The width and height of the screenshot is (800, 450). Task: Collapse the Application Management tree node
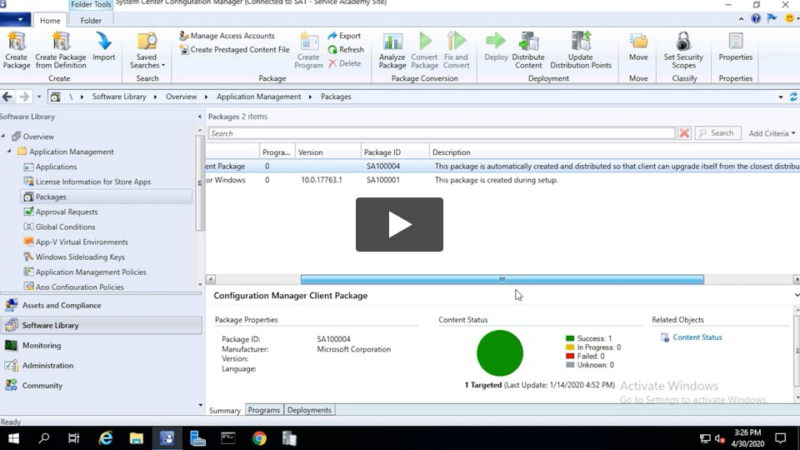(9, 152)
